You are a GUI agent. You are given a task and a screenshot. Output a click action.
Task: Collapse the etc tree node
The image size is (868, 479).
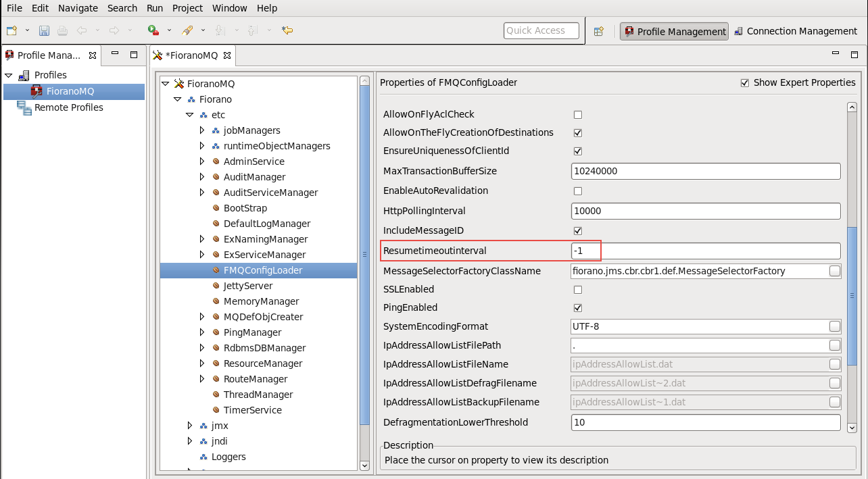tap(190, 115)
